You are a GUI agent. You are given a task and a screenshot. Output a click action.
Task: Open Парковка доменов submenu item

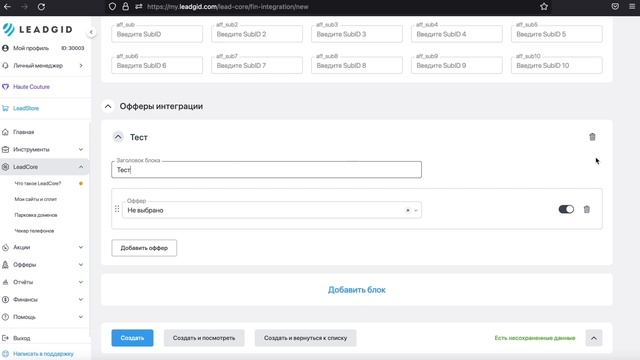pos(36,215)
